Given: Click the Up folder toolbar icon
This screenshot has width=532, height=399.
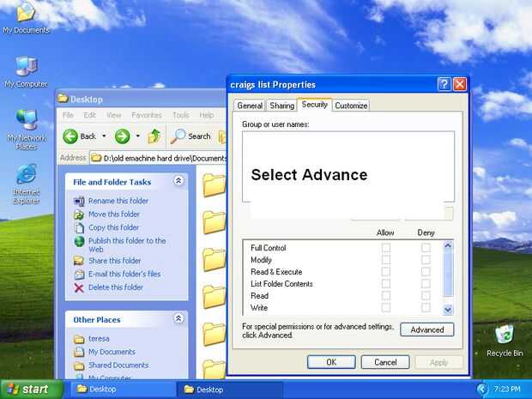Looking at the screenshot, I should tap(154, 136).
